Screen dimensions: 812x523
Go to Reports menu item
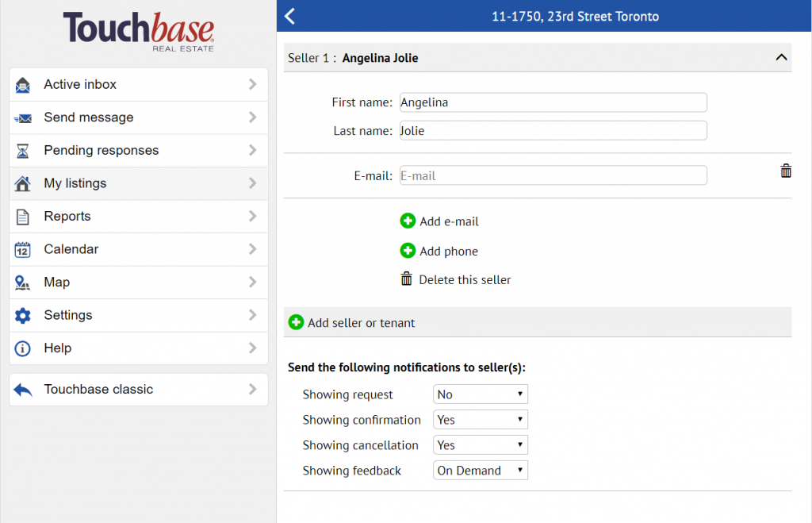139,217
